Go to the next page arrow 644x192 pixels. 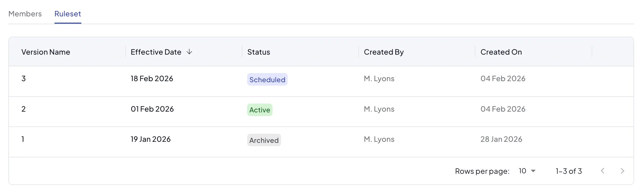[622, 171]
